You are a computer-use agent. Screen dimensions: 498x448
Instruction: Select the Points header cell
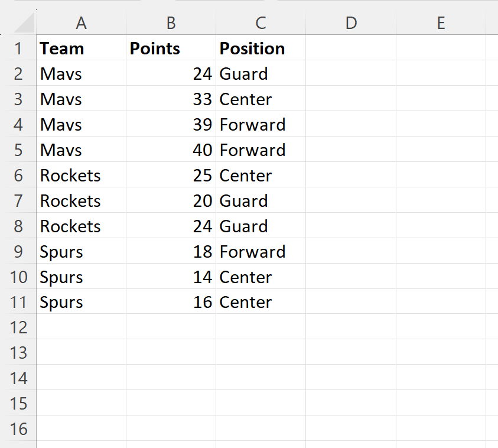tap(171, 48)
